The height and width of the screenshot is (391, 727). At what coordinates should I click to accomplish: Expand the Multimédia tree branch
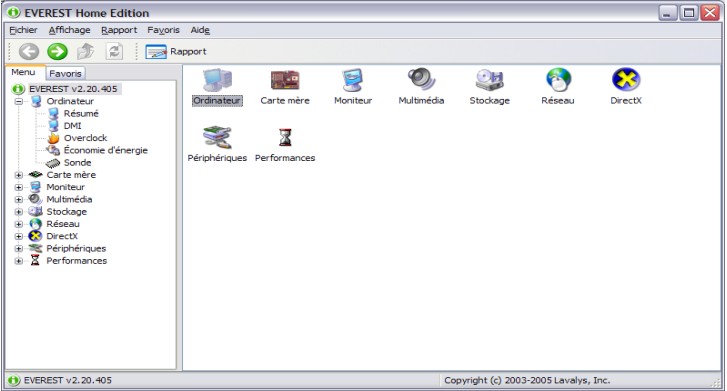[x=19, y=199]
